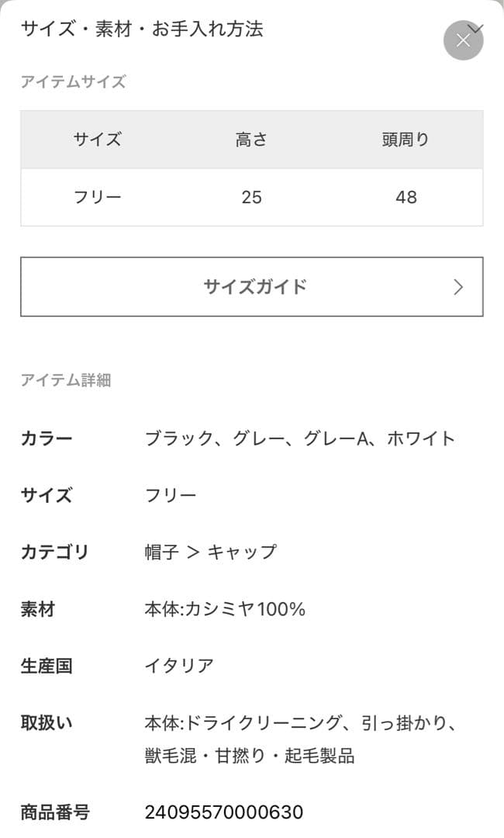The width and height of the screenshot is (504, 838).
Task: Select the アイテム詳細 section heading
Action: pyautogui.click(x=66, y=379)
